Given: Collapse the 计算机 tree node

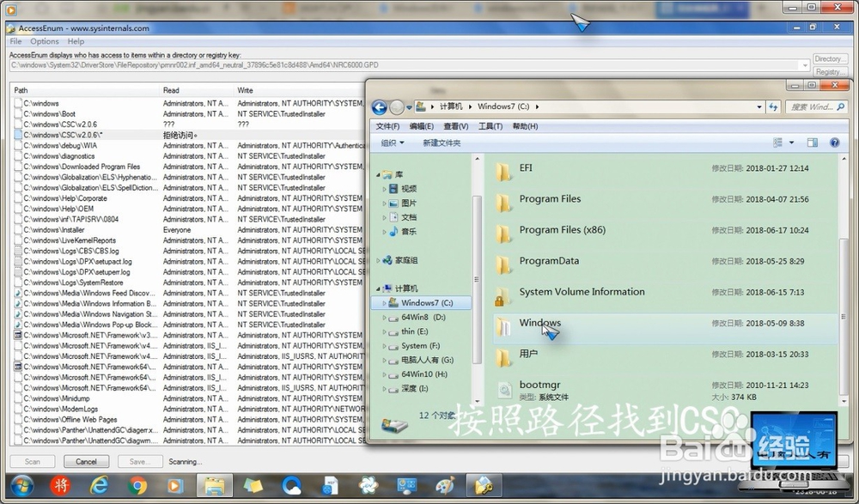Looking at the screenshot, I should [378, 288].
